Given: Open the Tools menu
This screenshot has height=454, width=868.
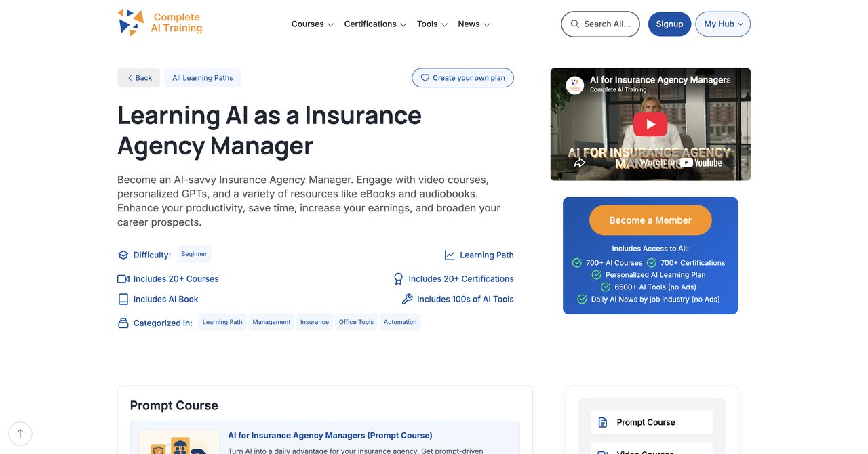Looking at the screenshot, I should pyautogui.click(x=432, y=24).
